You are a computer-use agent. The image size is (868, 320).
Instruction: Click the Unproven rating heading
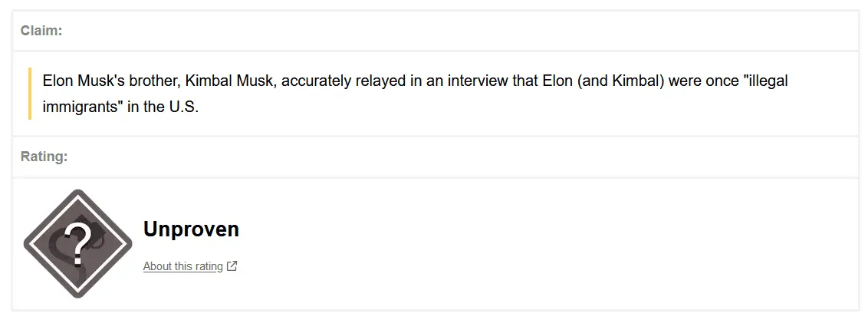191,229
